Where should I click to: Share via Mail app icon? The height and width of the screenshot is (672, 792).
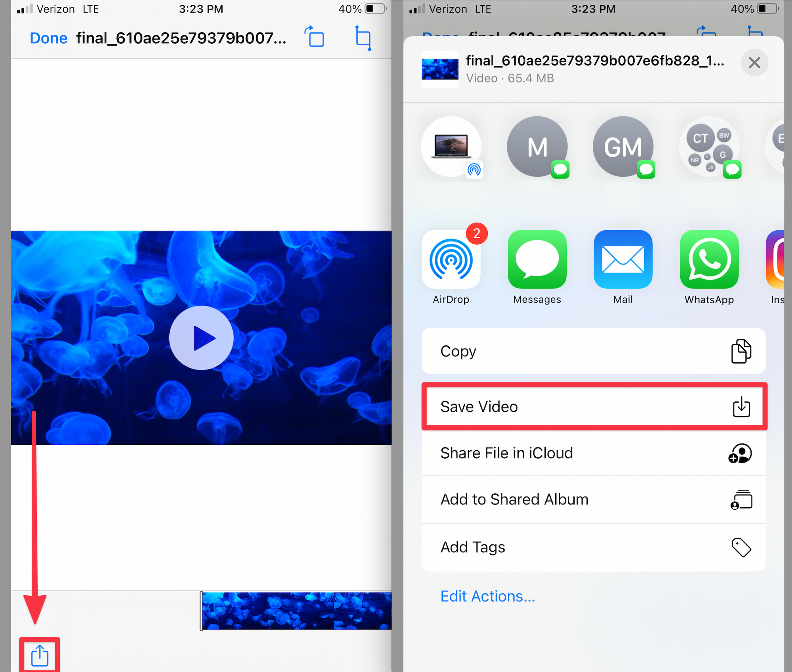coord(623,260)
